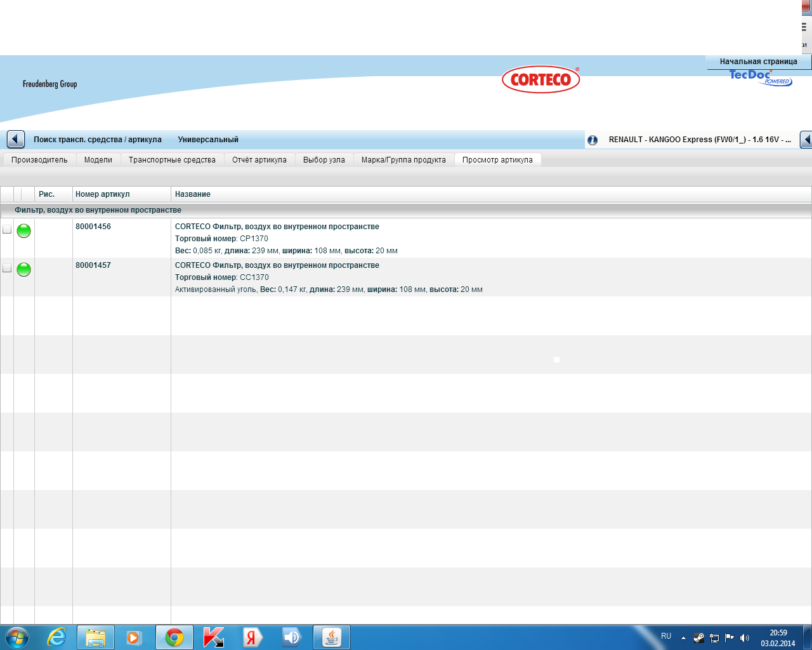
Task: Open Windows Explorer from the taskbar
Action: click(x=96, y=637)
